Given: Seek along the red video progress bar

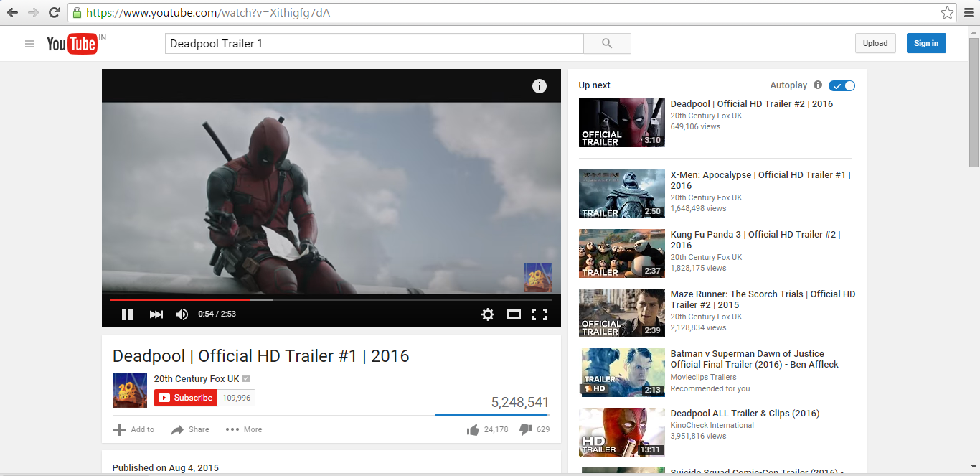Looking at the screenshot, I should pyautogui.click(x=180, y=299).
